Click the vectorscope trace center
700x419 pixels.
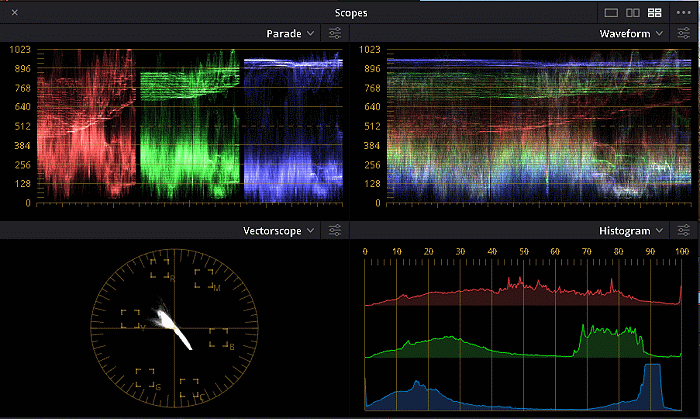173,326
